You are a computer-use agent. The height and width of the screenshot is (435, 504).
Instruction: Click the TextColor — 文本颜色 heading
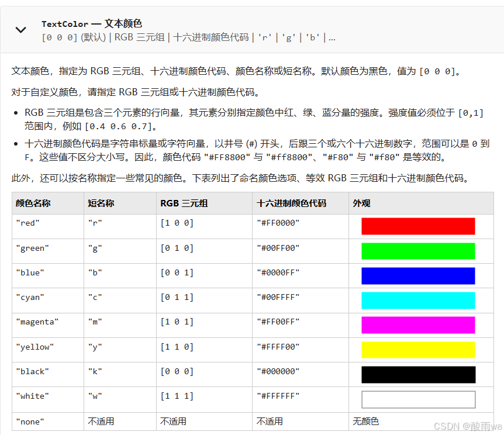92,24
